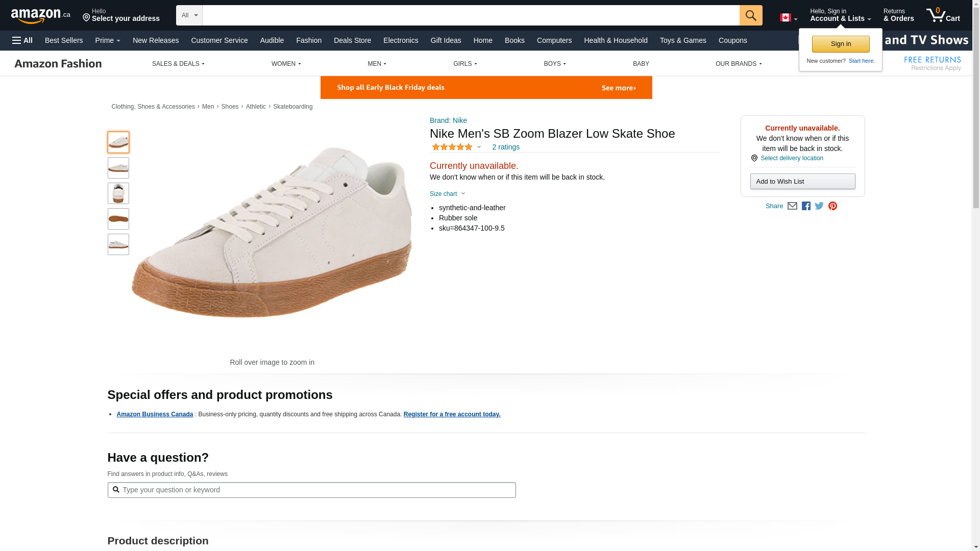Screen dimensions: 980x551
Task: Open the WOMEN fashion menu
Action: (286, 64)
